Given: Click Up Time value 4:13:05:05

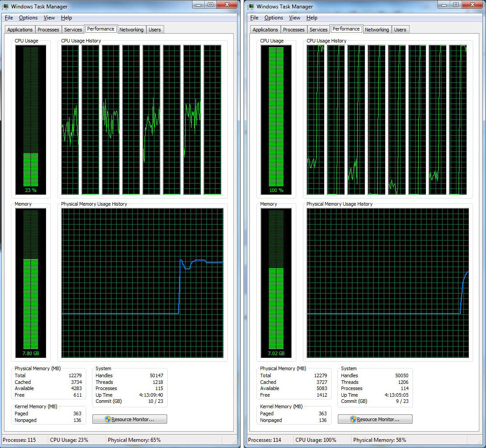Looking at the screenshot, I should (396, 395).
